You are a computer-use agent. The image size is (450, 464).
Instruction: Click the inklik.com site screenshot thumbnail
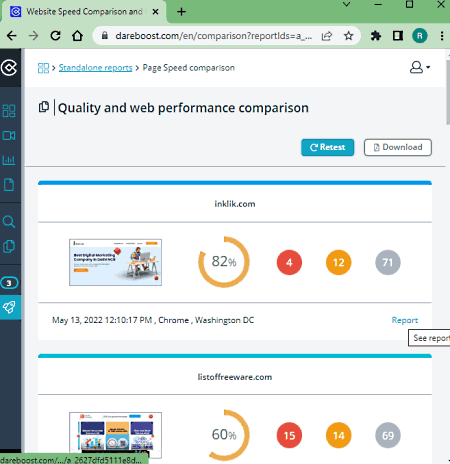(115, 262)
